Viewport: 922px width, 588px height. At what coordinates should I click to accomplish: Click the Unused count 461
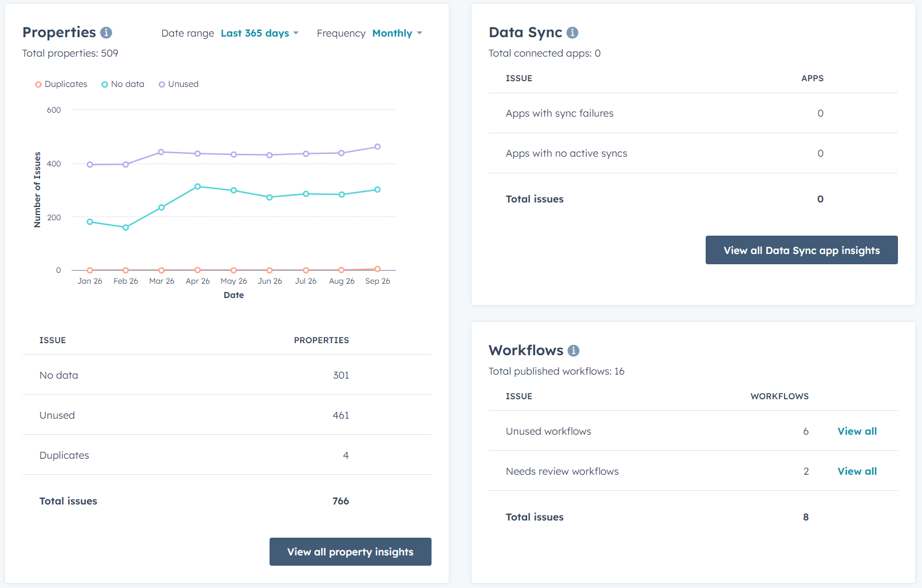(341, 415)
